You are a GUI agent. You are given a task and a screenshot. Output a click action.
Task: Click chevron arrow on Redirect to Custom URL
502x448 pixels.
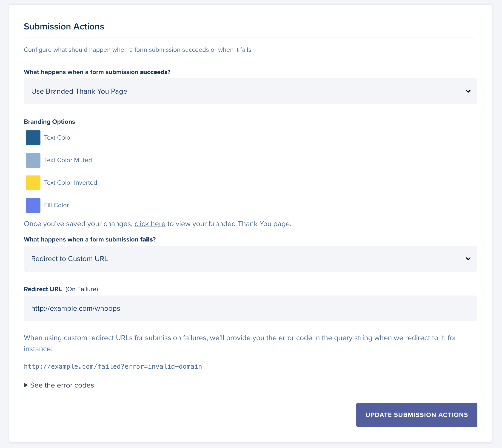tap(468, 259)
